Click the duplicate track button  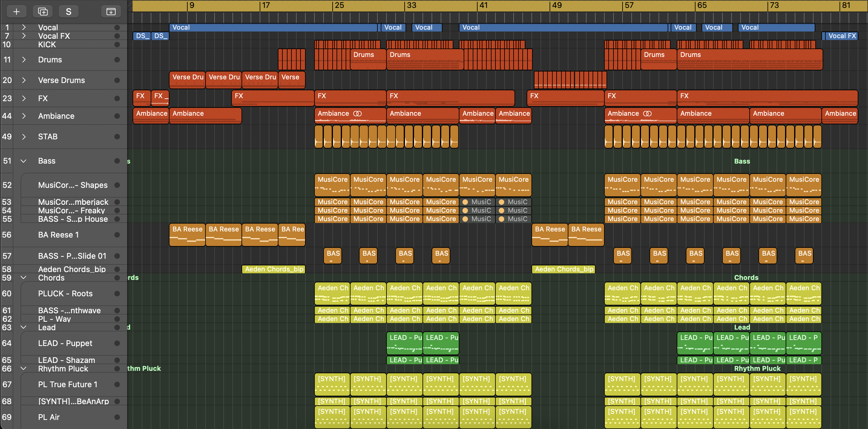click(42, 12)
